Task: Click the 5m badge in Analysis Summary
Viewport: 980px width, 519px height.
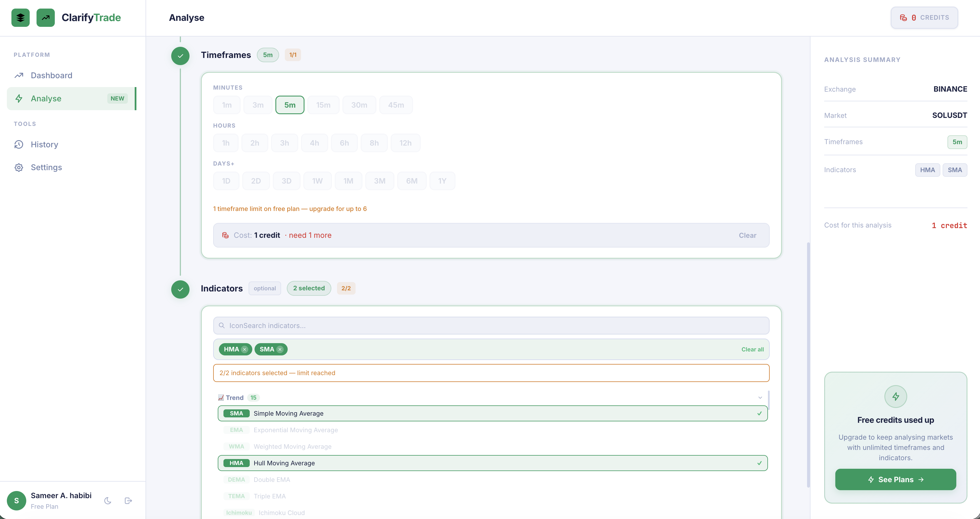Action: pos(957,142)
